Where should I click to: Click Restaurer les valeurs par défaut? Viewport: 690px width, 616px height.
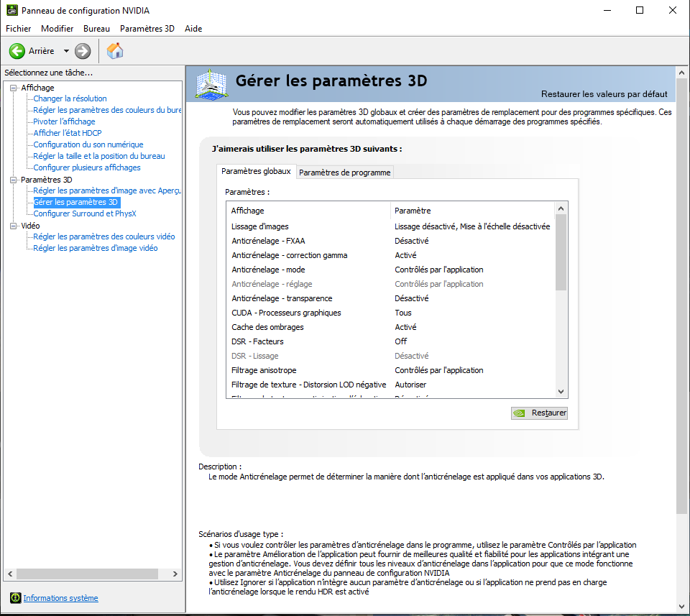[x=604, y=94]
